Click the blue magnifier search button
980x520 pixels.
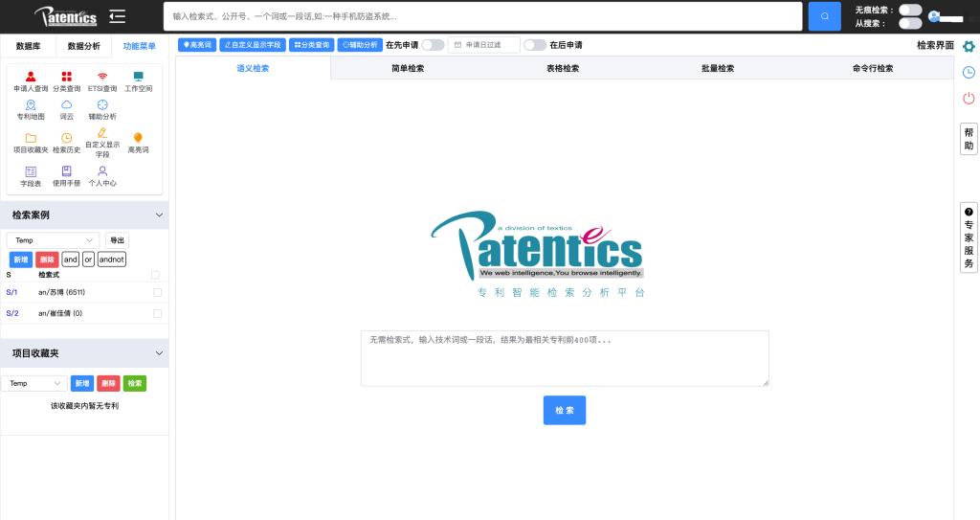tap(824, 16)
